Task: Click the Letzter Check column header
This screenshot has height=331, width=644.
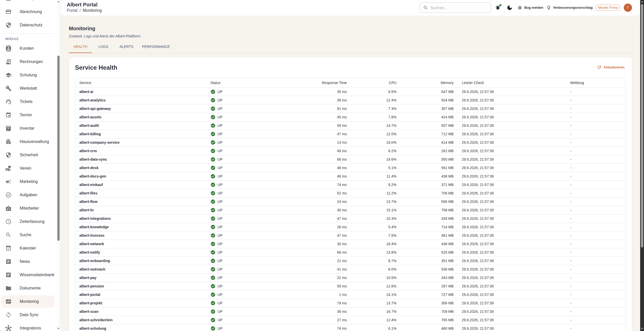Action: point(473,83)
